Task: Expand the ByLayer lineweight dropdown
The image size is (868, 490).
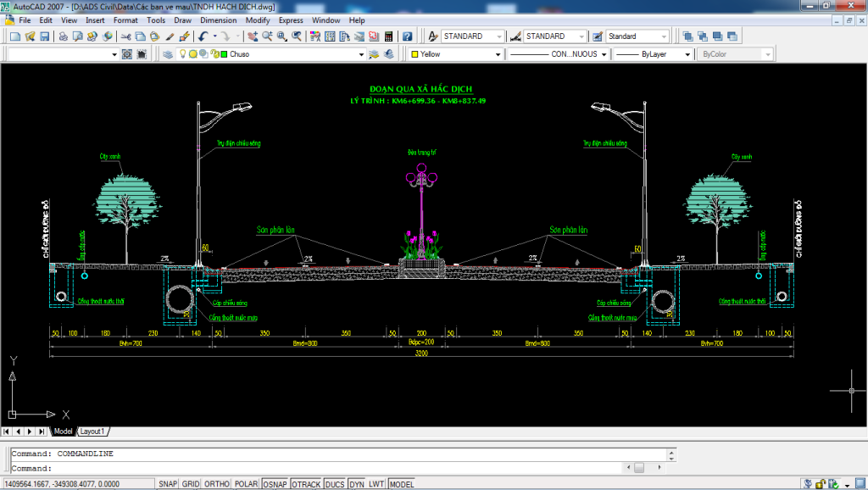Action: pyautogui.click(x=686, y=54)
